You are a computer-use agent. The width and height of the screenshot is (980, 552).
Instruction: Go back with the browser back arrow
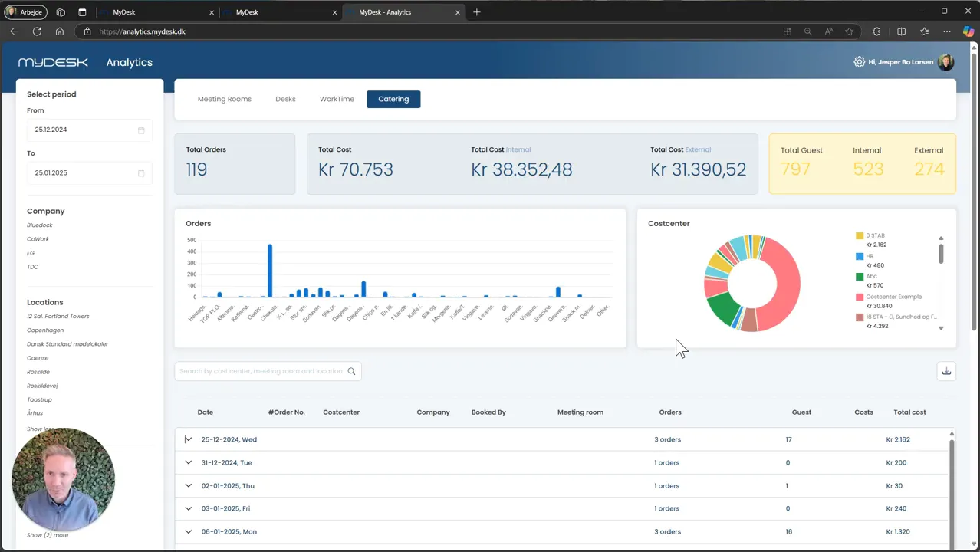[x=14, y=31]
